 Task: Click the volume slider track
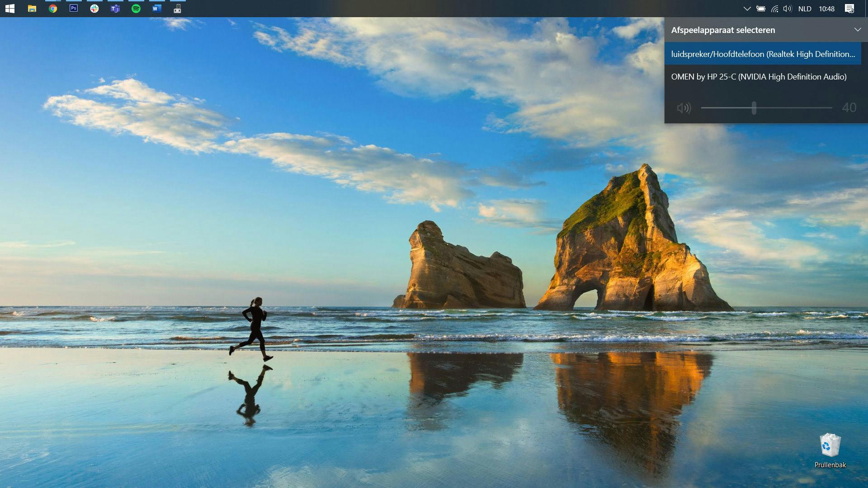(796, 108)
